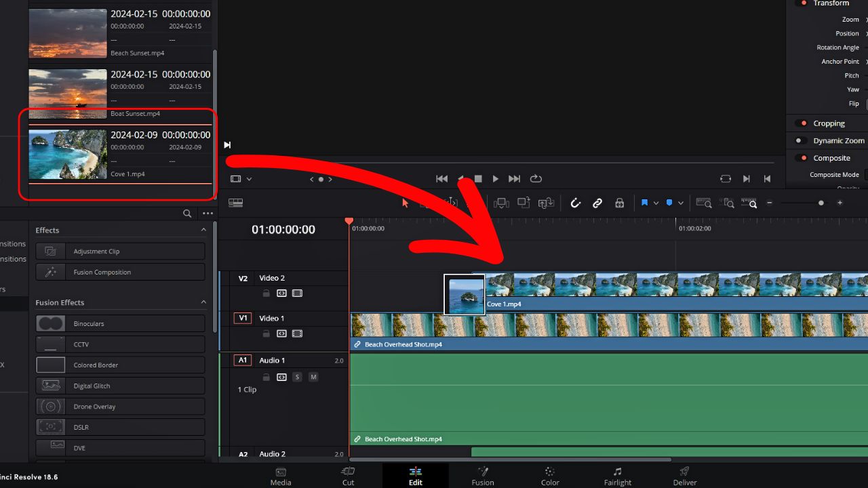Open the Fairlight page
Image resolution: width=868 pixels, height=488 pixels.
click(617, 476)
